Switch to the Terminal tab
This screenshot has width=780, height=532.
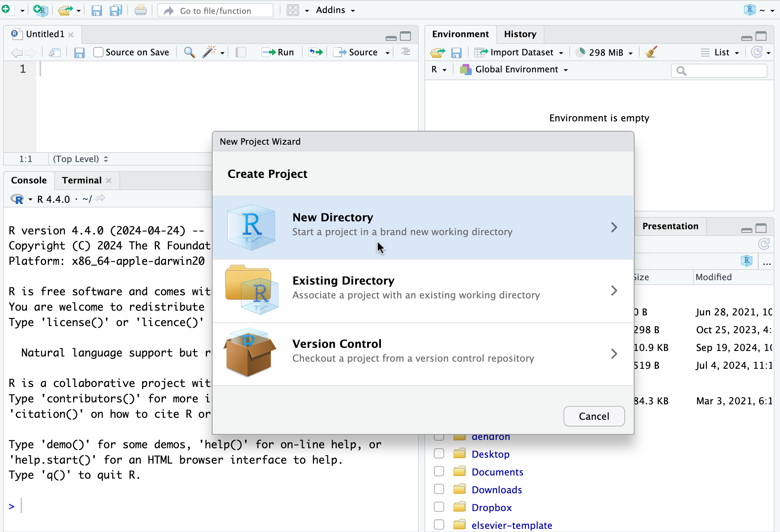[82, 180]
